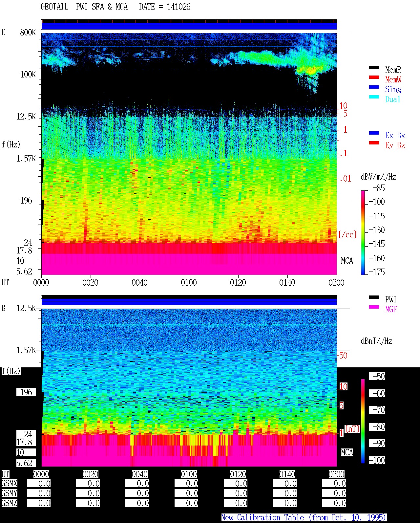Click the cyan Dual legend swatch
Screen dimensions: 420x523
(374, 97)
